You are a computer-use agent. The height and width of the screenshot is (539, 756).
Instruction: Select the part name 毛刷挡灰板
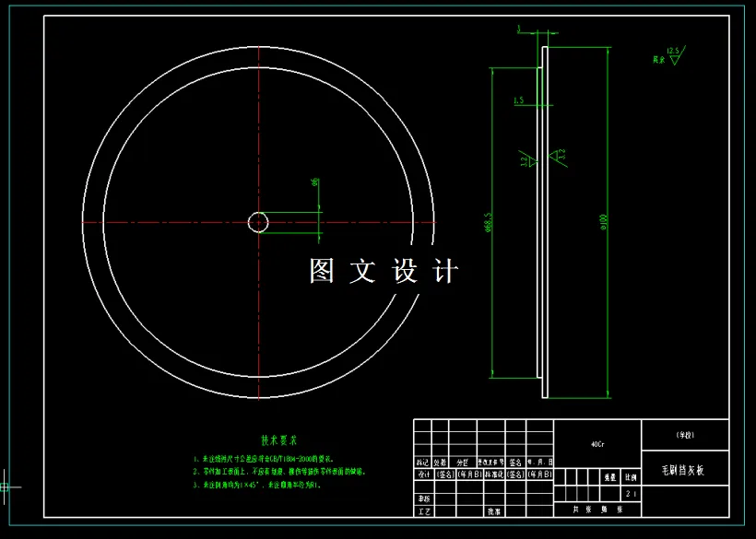(x=683, y=471)
